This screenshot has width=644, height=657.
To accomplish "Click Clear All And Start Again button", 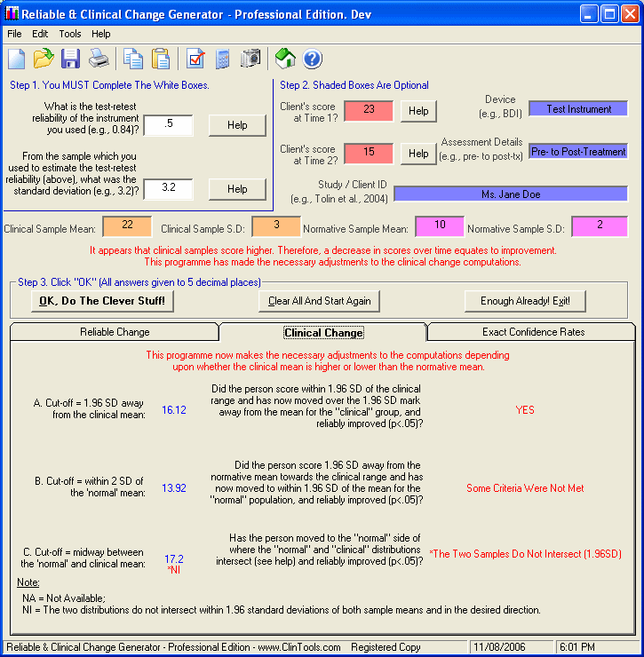I will point(320,301).
